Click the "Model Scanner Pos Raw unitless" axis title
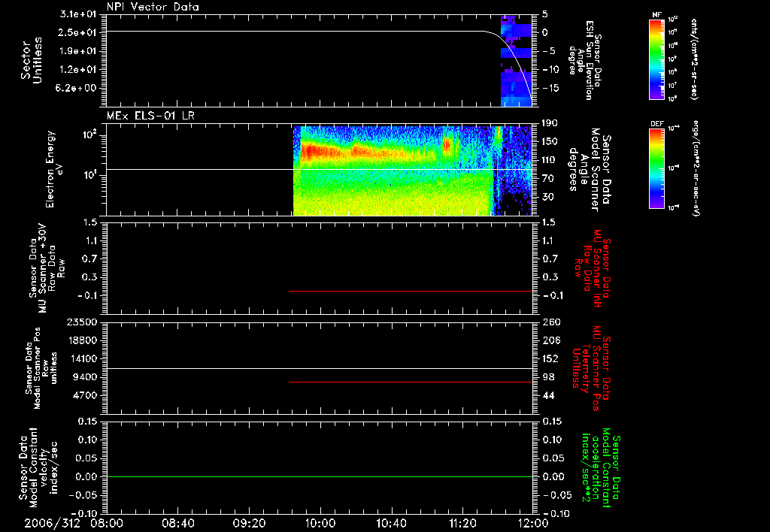This screenshot has height=532, width=770. tap(41, 368)
